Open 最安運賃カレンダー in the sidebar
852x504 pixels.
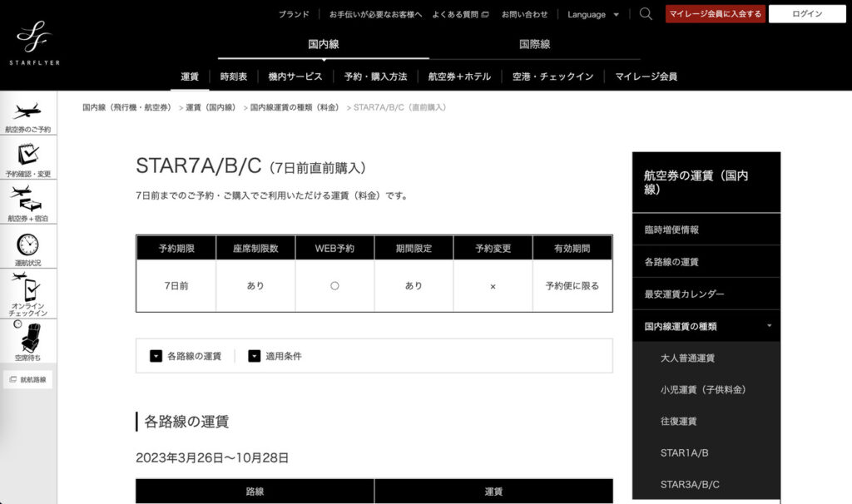pyautogui.click(x=706, y=294)
